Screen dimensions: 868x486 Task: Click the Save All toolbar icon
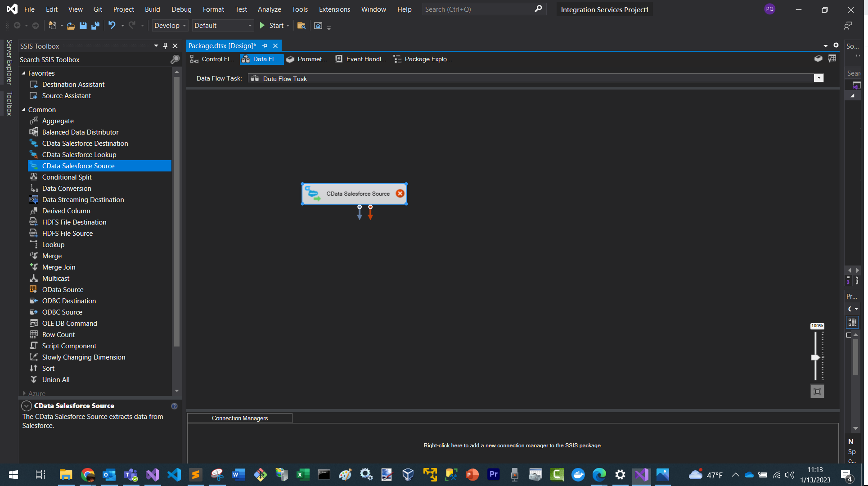95,26
